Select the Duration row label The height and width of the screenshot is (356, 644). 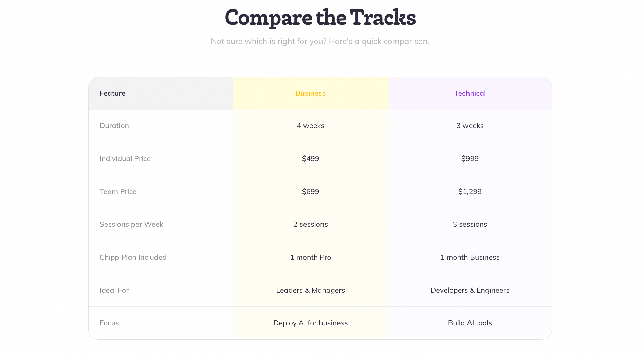(x=114, y=126)
